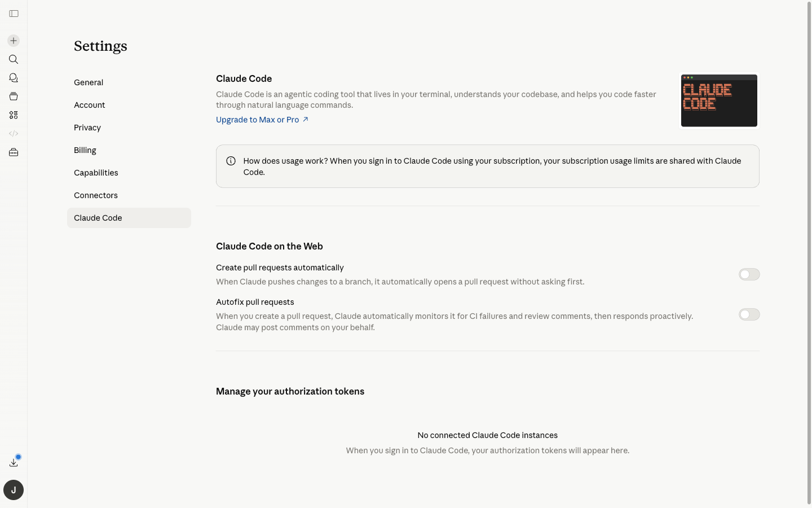View the Claude Code thumbnail image
The height and width of the screenshot is (508, 812).
pos(719,100)
